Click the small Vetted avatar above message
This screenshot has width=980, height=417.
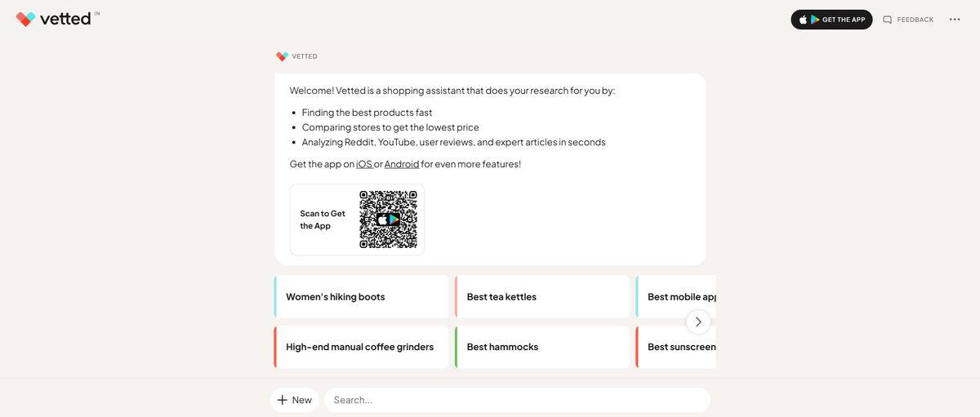coord(282,56)
